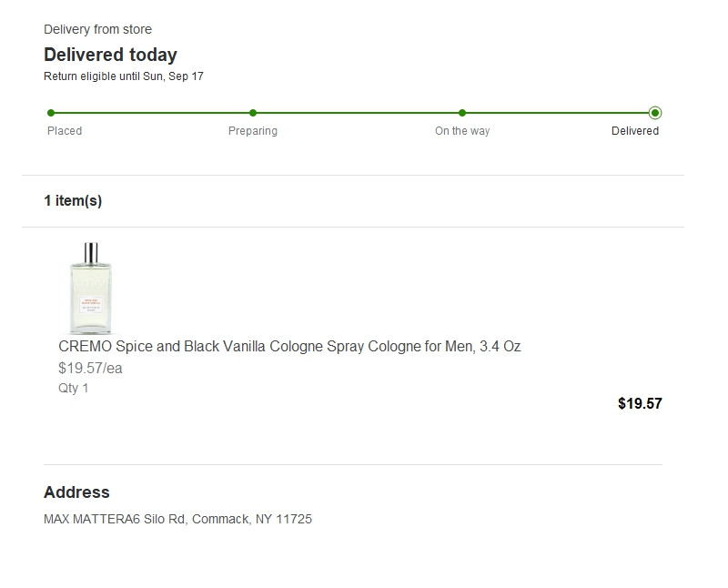The width and height of the screenshot is (728, 588).
Task: Click the 1 item(s) section heading
Action: point(73,201)
